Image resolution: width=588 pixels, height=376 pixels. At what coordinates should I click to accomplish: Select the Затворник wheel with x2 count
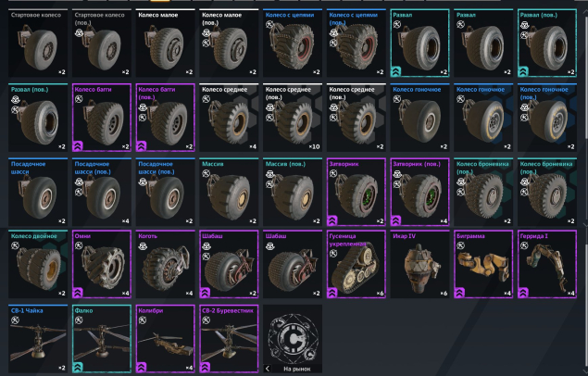(x=357, y=192)
